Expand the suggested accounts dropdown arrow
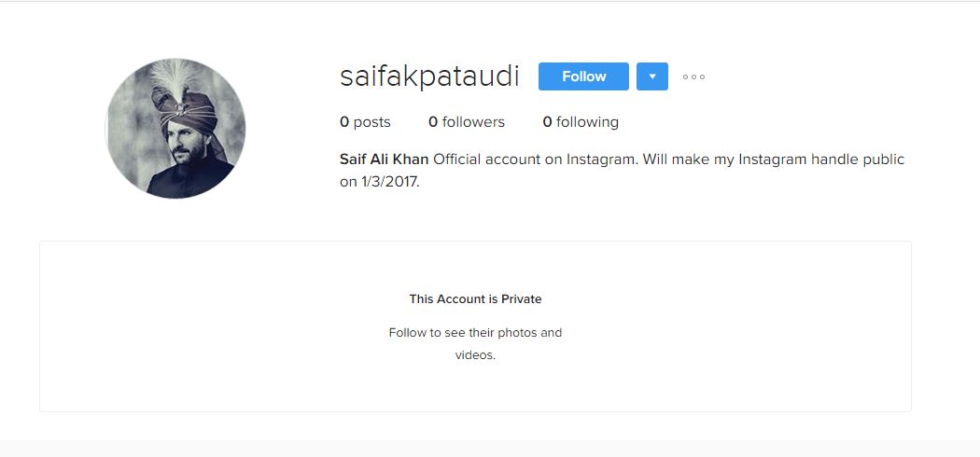The width and height of the screenshot is (980, 457). click(651, 76)
